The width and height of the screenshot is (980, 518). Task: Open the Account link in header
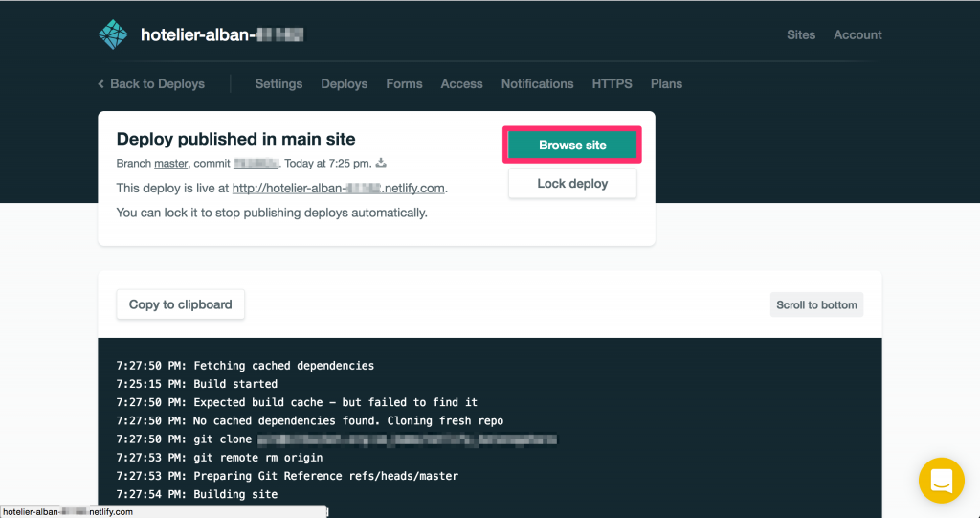coord(857,35)
